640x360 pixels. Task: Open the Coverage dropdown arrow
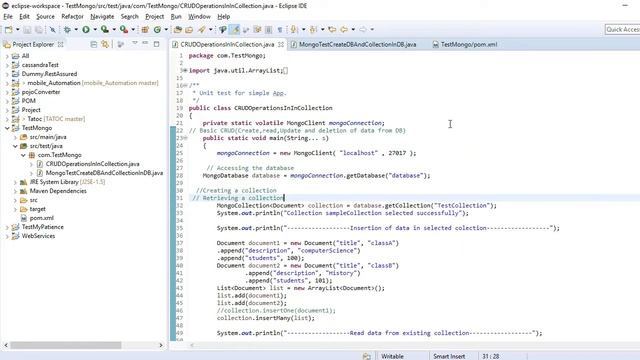pos(114,29)
